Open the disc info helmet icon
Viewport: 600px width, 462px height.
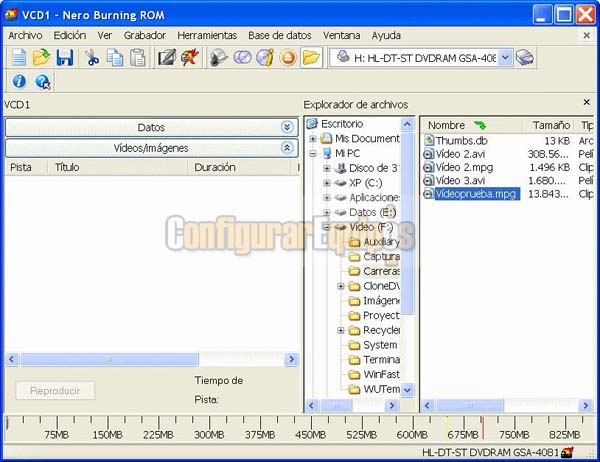219,58
